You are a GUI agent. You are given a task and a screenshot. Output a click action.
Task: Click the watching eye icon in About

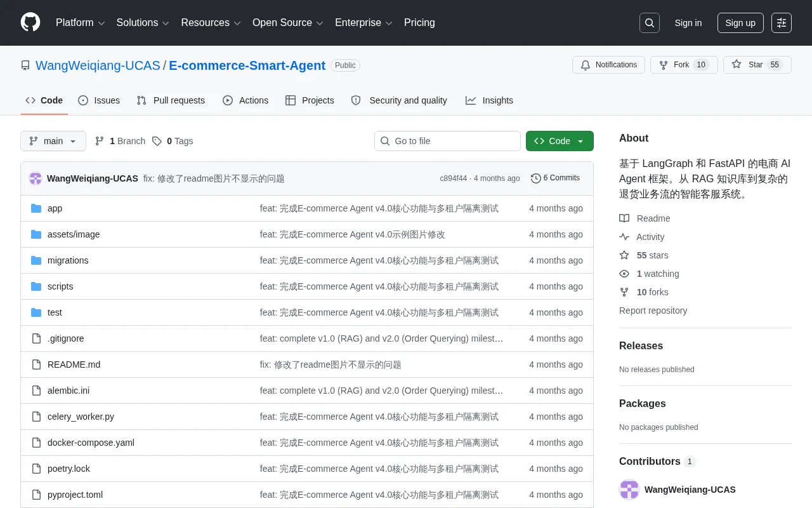[624, 274]
